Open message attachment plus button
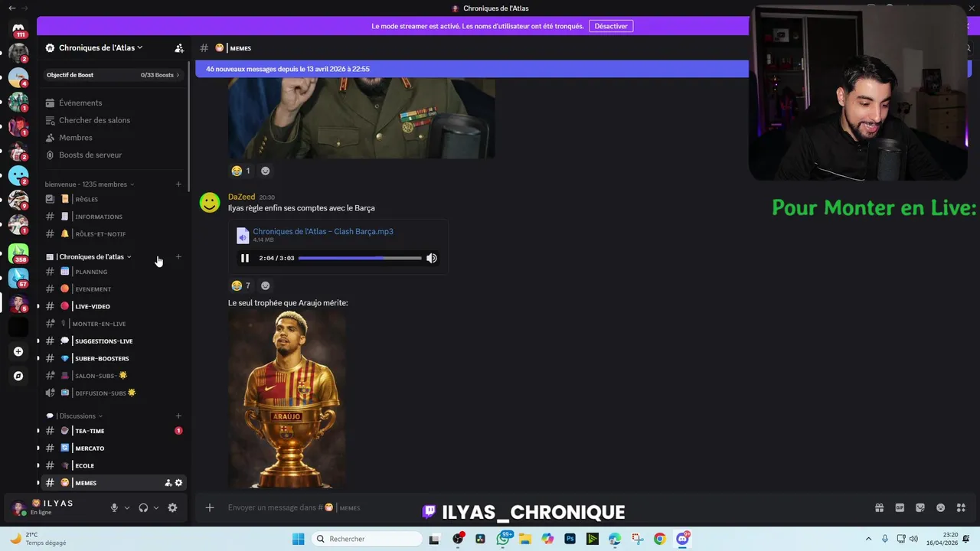Screen dimensions: 980x551 209,507
